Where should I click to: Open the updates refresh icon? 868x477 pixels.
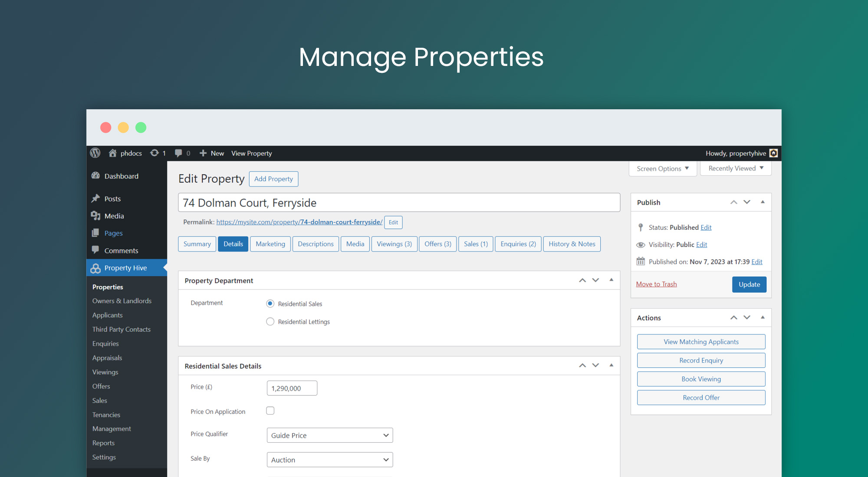click(154, 153)
